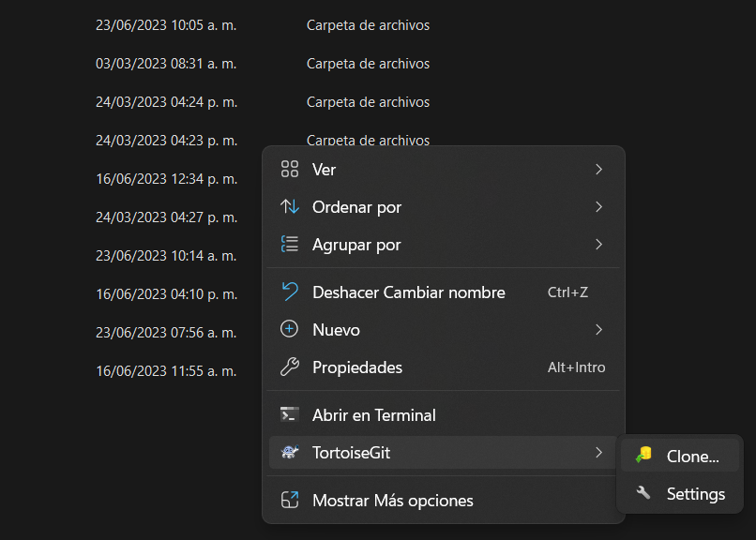Click the entry dated 24/03/2023 04:24 p. m.
Image resolution: width=756 pixels, height=540 pixels.
click(x=166, y=102)
